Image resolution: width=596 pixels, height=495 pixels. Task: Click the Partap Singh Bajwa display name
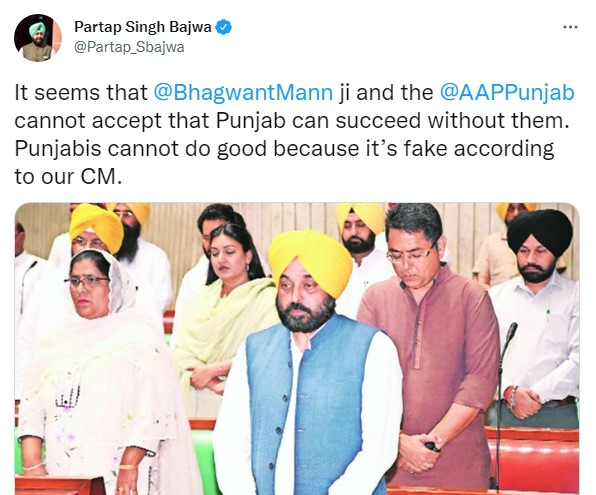[143, 27]
